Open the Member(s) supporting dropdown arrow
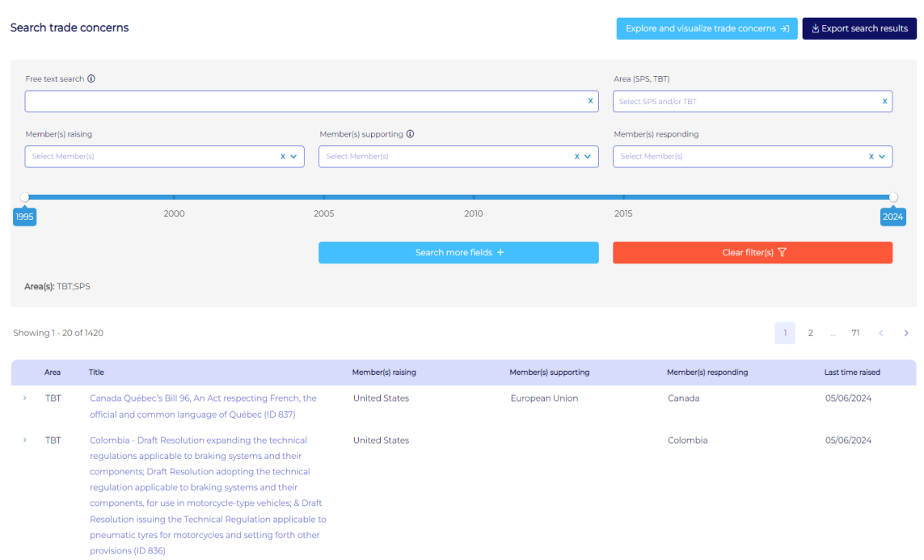 click(x=588, y=157)
